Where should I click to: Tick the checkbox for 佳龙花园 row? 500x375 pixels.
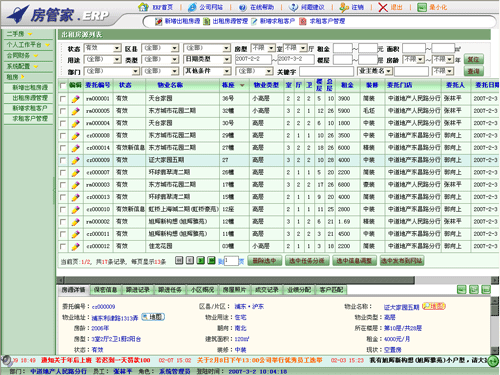[63, 246]
